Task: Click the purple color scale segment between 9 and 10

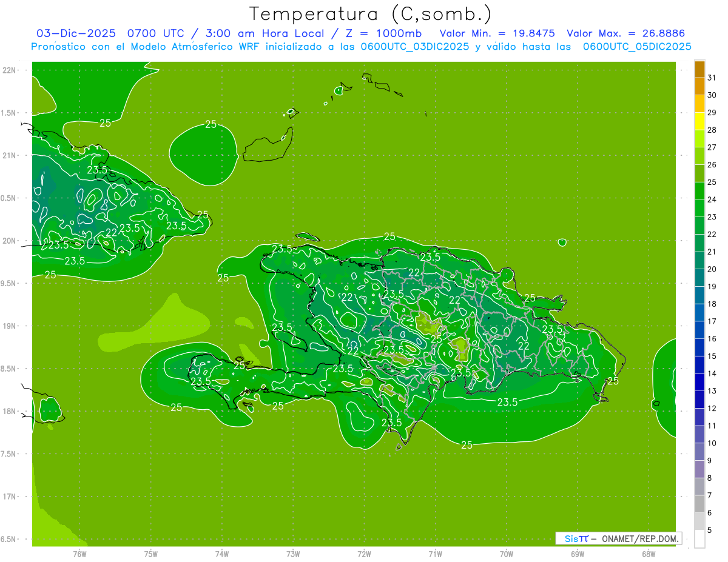Action: tap(699, 452)
